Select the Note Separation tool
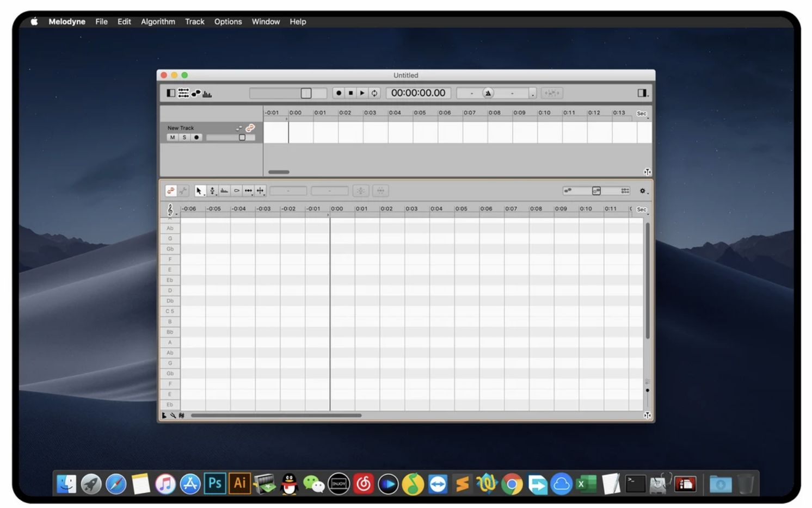 click(261, 191)
